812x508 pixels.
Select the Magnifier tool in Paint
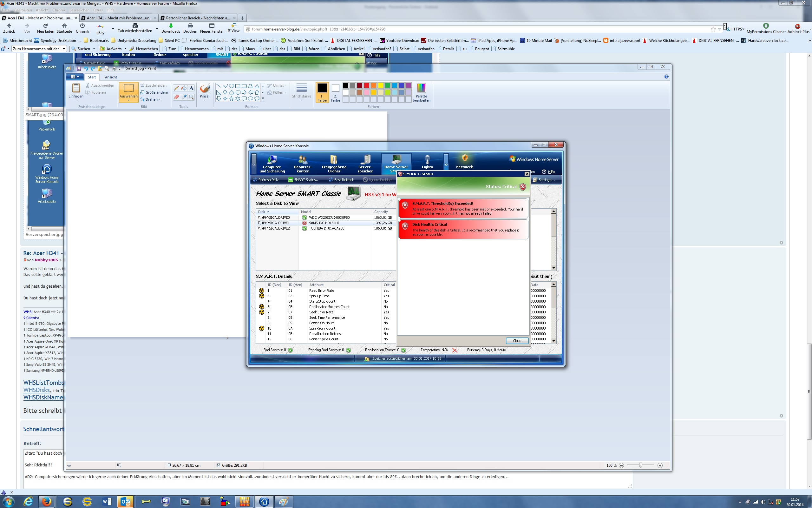point(191,97)
